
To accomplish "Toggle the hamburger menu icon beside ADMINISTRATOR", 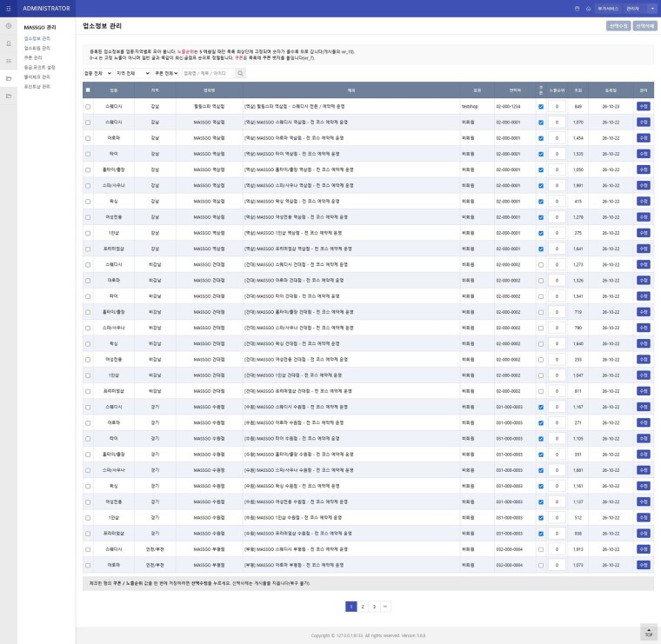I will tap(9, 9).
